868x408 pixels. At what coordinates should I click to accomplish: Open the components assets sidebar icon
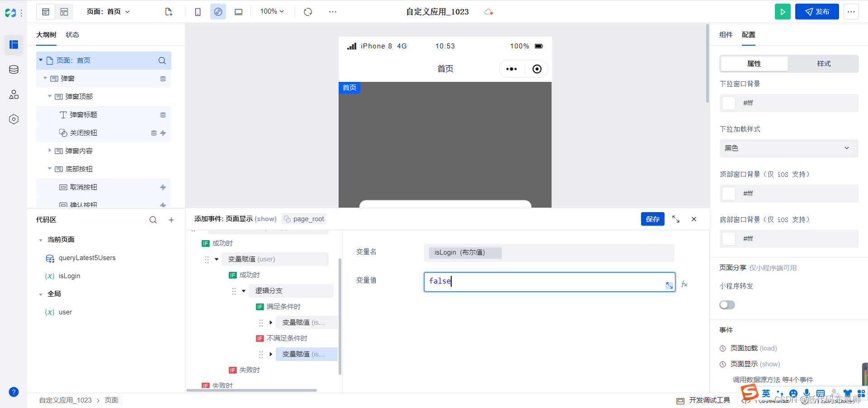coord(14,94)
